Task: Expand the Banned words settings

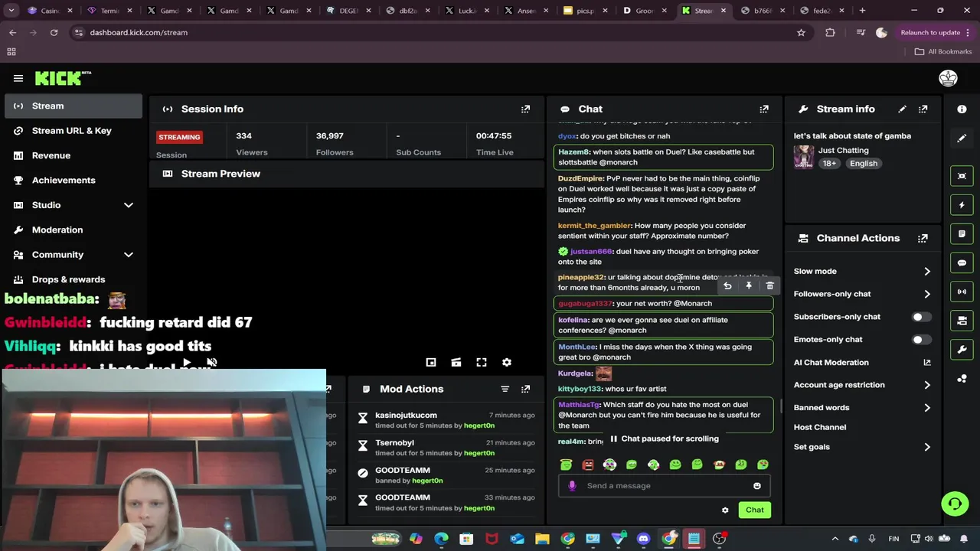Action: (927, 408)
